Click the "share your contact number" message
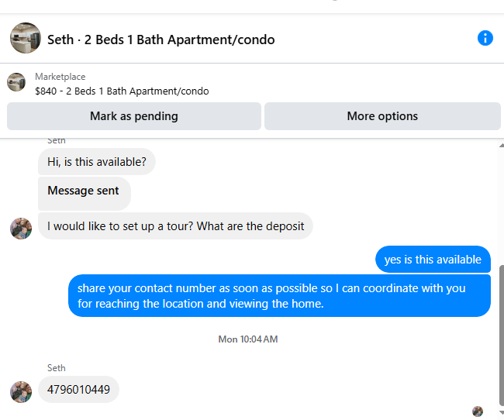This screenshot has width=504, height=420. [279, 296]
